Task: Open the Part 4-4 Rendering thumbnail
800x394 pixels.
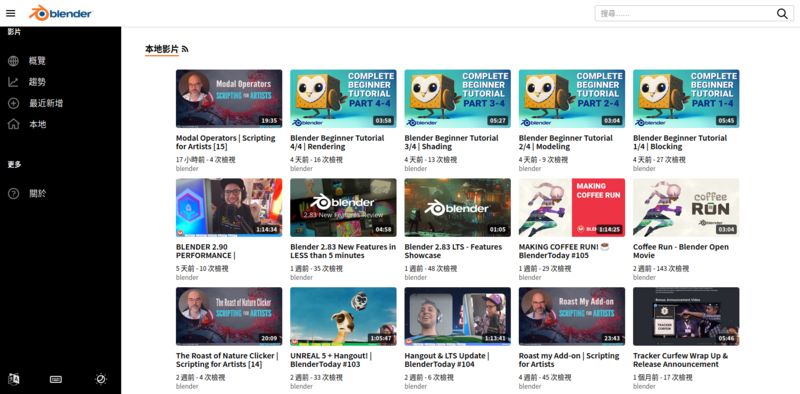Action: pyautogui.click(x=343, y=98)
